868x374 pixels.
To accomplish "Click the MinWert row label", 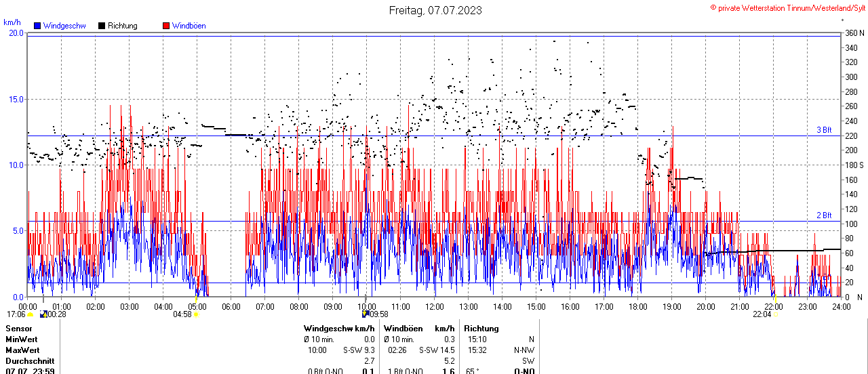I will [x=22, y=339].
